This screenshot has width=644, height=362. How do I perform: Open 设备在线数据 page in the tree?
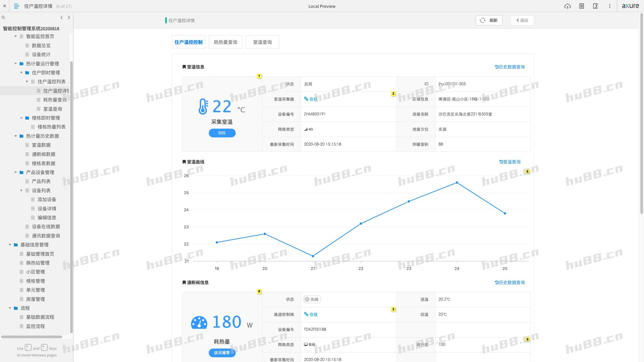coord(46,227)
